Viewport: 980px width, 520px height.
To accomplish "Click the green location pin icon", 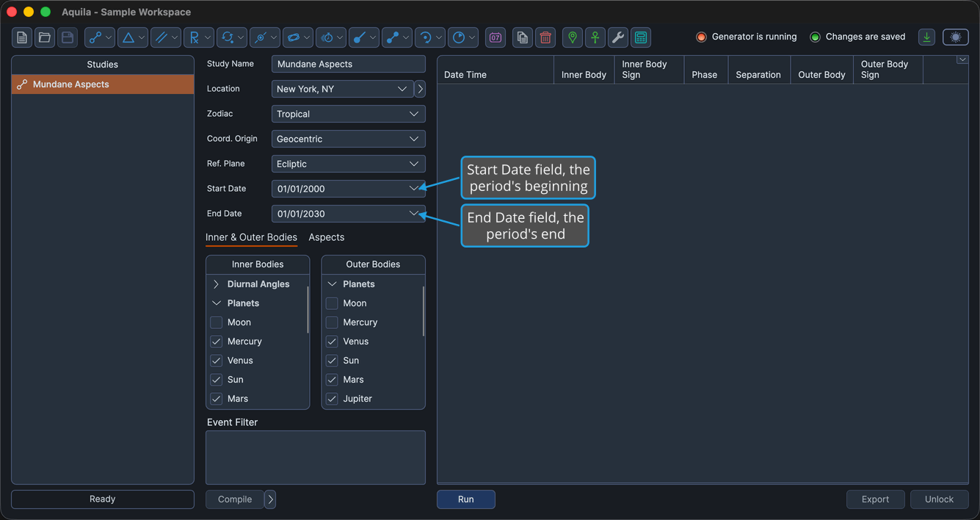I will [573, 37].
